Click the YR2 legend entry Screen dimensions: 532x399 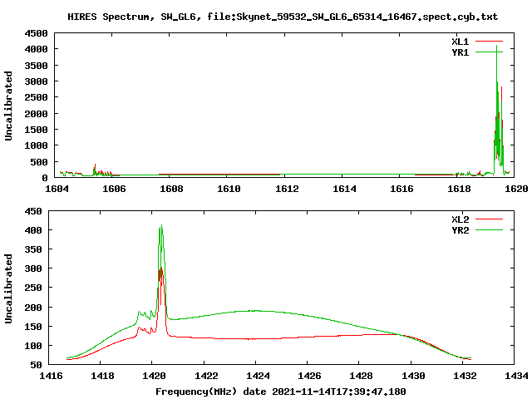pyautogui.click(x=460, y=230)
